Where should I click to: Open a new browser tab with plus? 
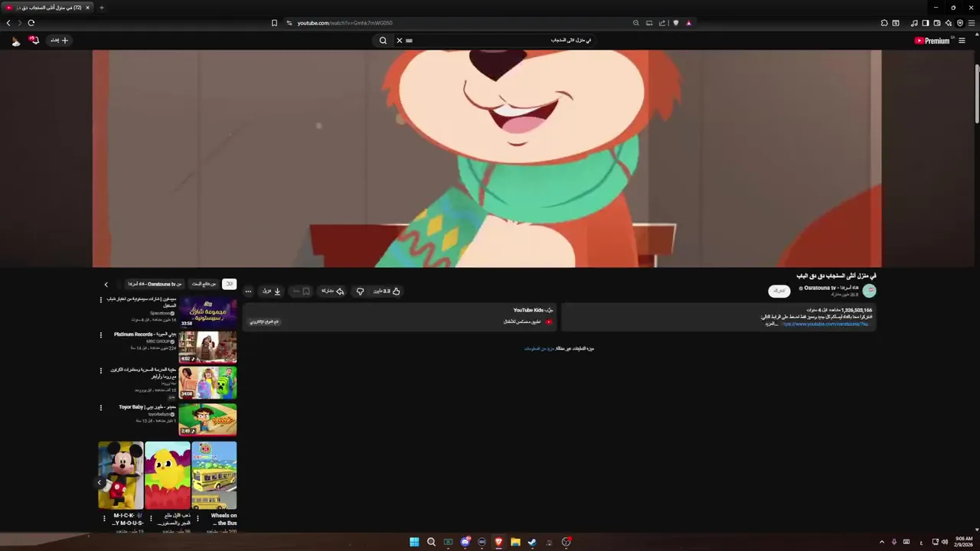[102, 8]
